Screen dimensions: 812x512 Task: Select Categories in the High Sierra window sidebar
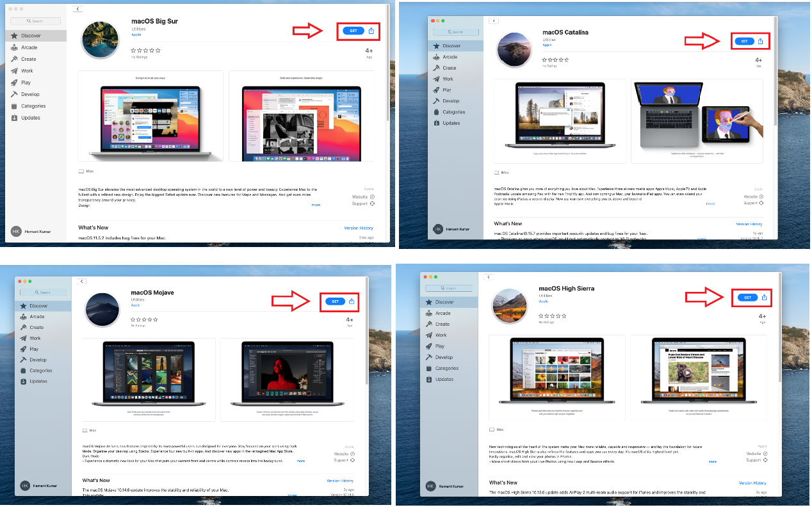click(446, 368)
